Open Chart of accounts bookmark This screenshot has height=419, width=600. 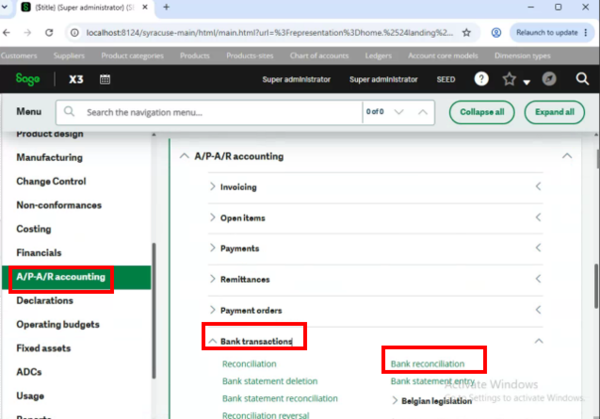tap(319, 56)
